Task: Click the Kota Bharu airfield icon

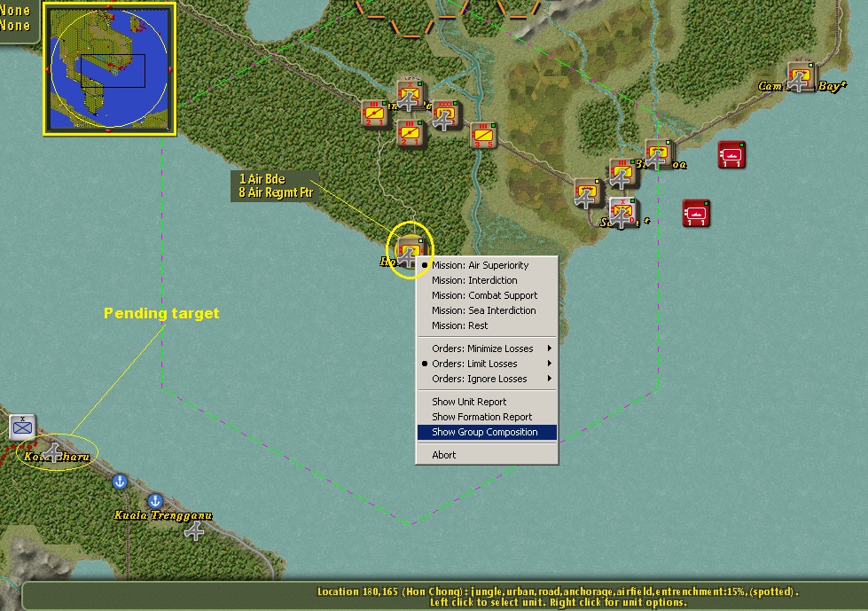Action: pos(52,453)
